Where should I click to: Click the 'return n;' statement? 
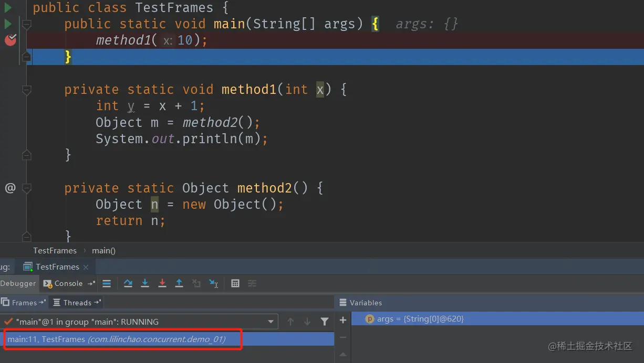pos(130,221)
